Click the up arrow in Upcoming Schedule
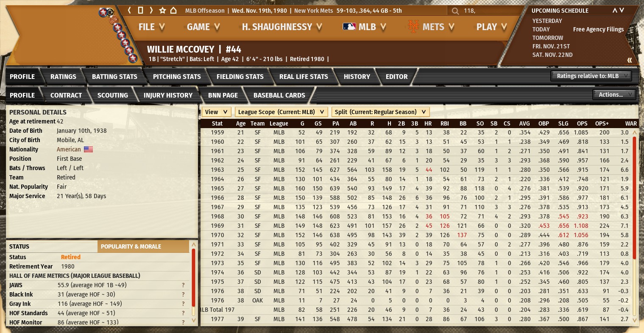Image resolution: width=644 pixels, height=333 pixels. [615, 10]
